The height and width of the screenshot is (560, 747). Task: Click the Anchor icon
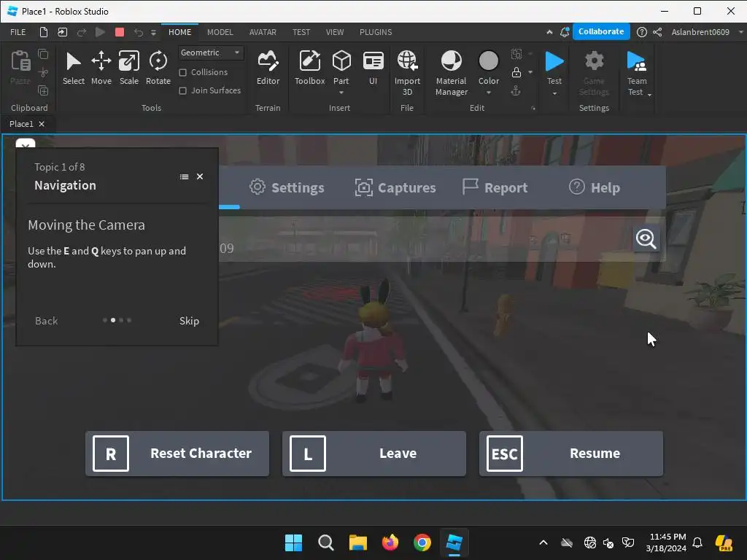coord(516,90)
